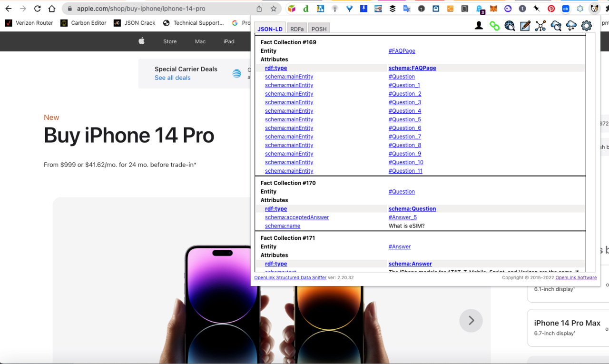Click 'Fact Collection #169' heading text

pos(288,42)
